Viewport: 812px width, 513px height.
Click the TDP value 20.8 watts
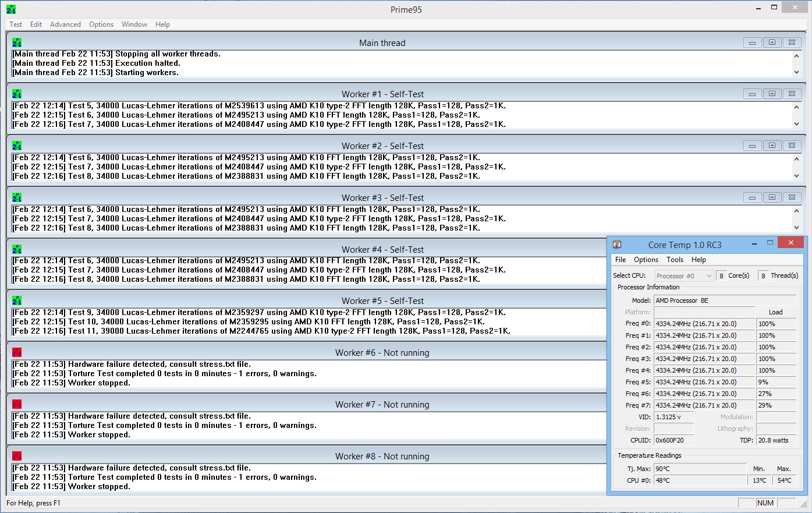coord(776,440)
